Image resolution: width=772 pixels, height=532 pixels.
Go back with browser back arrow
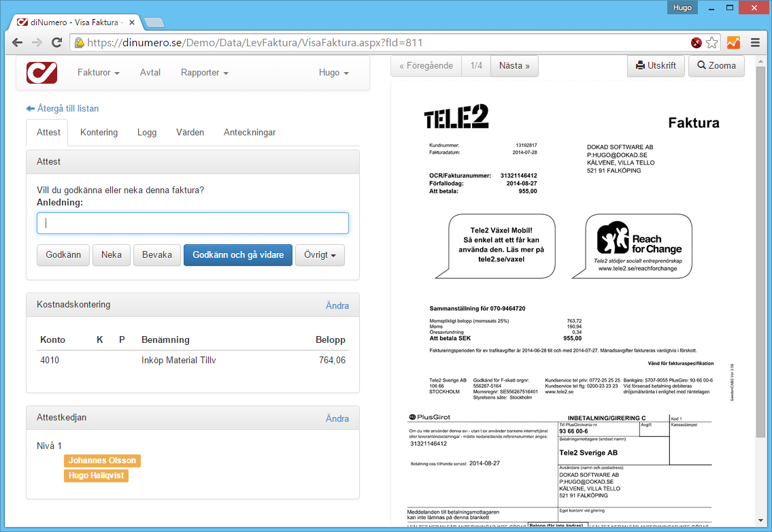(x=17, y=43)
